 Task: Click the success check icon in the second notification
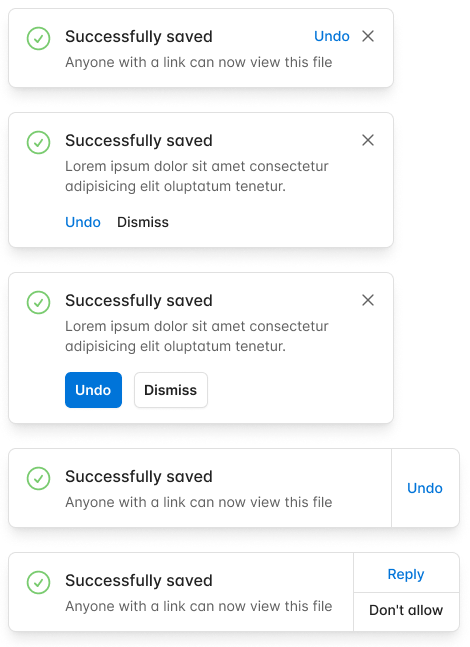point(38,142)
